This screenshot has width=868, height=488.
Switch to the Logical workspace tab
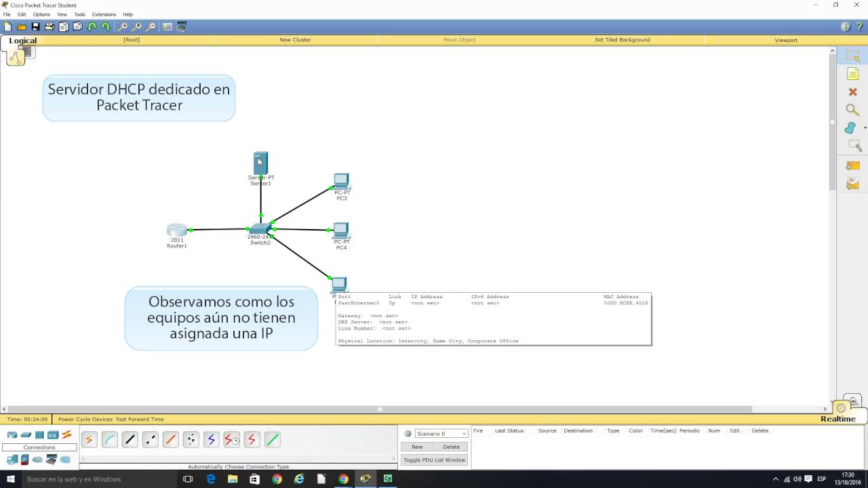22,41
